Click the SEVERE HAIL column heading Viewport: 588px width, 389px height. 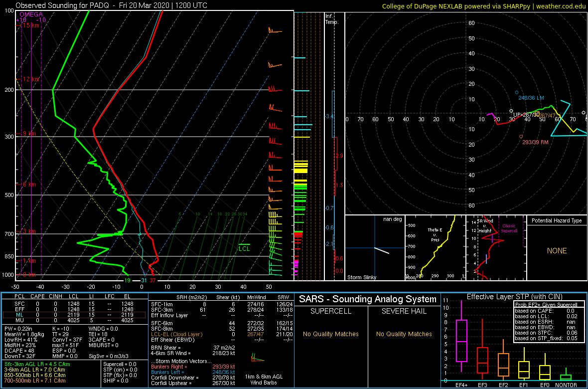(404, 311)
